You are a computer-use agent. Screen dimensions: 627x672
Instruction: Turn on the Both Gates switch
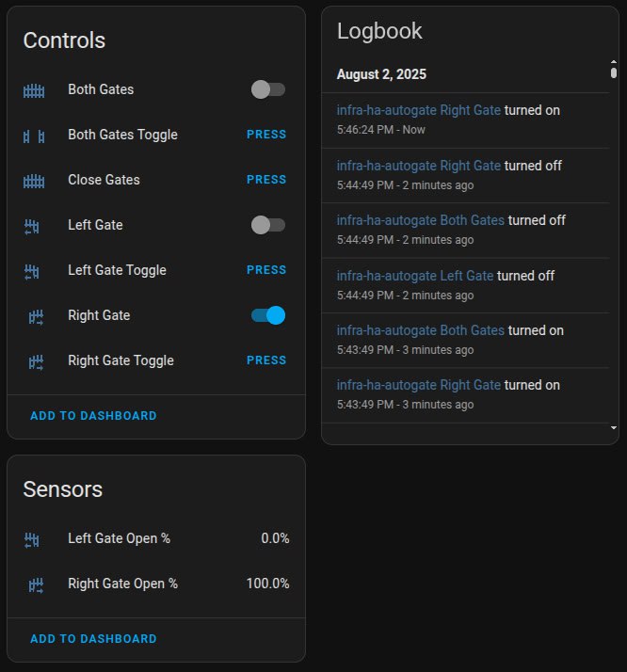click(268, 89)
